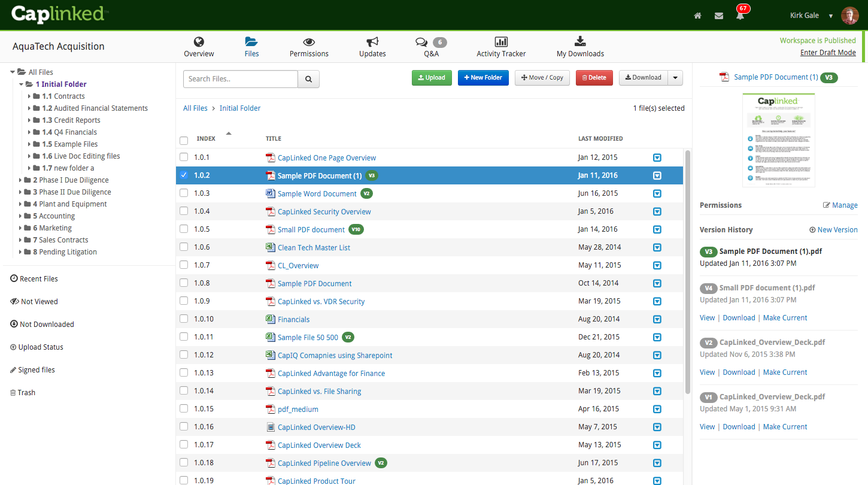
Task: Click into the Search Files field
Action: pos(241,79)
